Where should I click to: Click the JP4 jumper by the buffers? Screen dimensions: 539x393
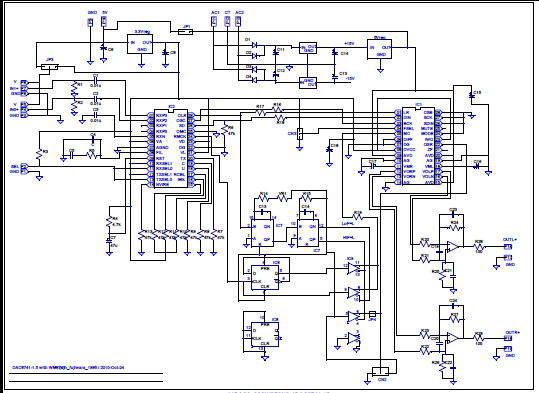click(372, 314)
